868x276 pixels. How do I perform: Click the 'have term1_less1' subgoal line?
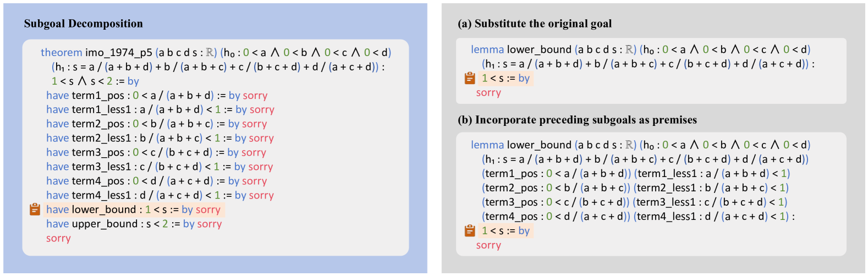click(160, 110)
